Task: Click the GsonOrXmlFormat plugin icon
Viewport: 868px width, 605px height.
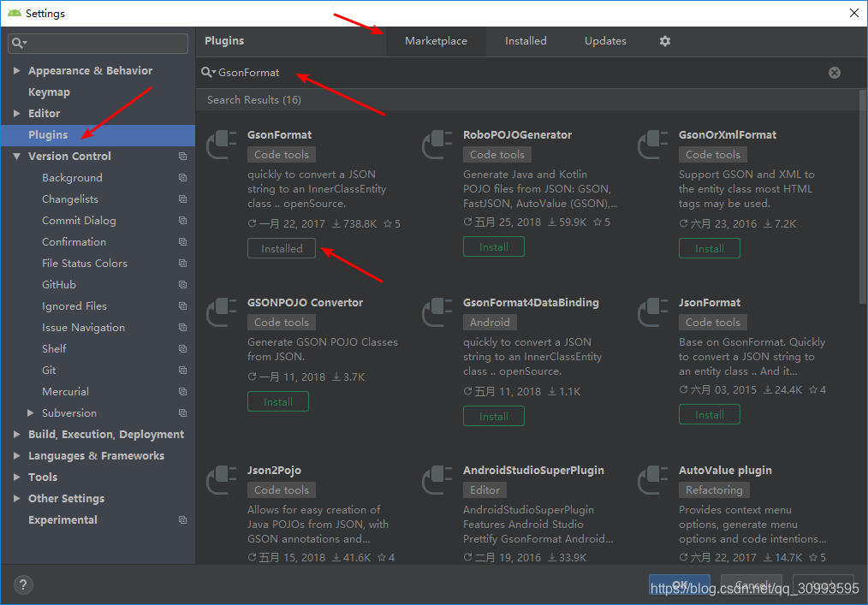Action: 653,145
